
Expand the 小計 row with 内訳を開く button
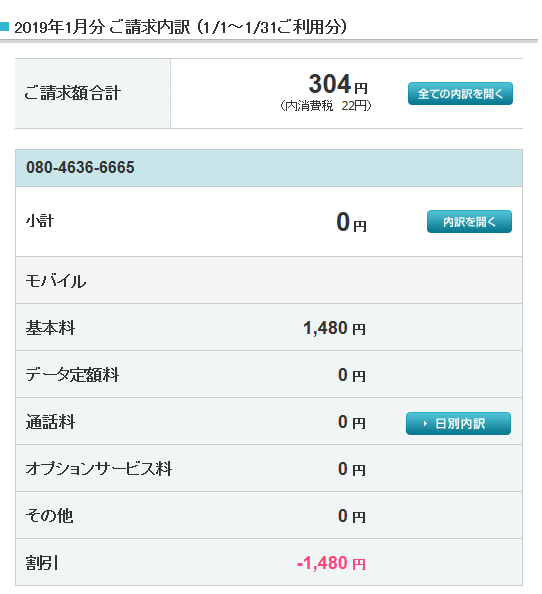tap(469, 222)
